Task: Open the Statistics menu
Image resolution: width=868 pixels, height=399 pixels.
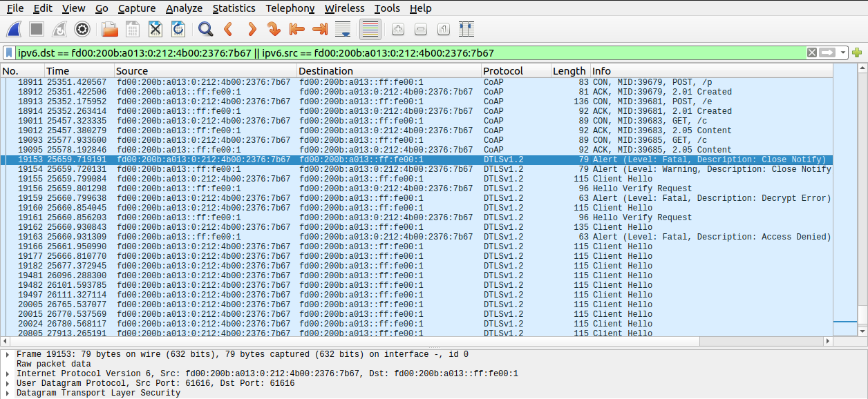Action: [x=234, y=8]
